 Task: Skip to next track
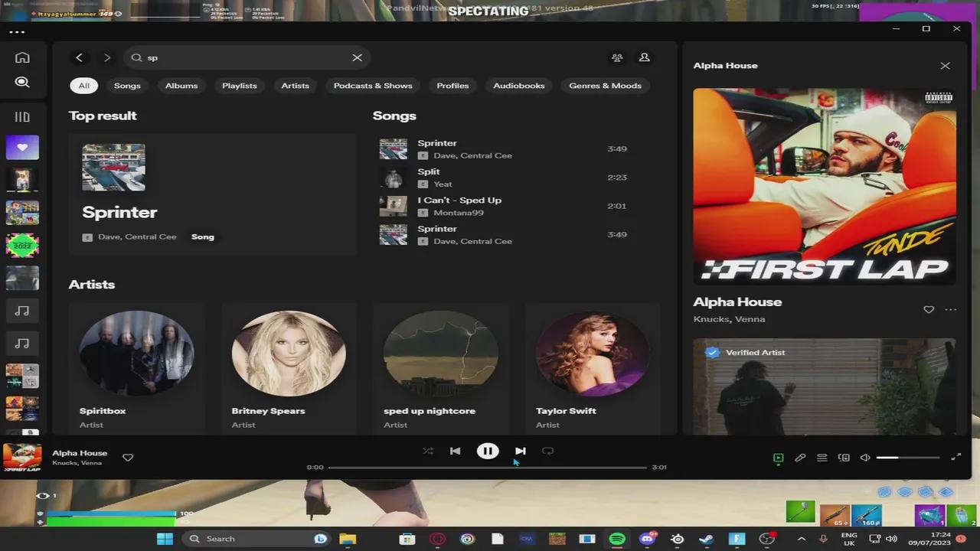[x=521, y=451]
